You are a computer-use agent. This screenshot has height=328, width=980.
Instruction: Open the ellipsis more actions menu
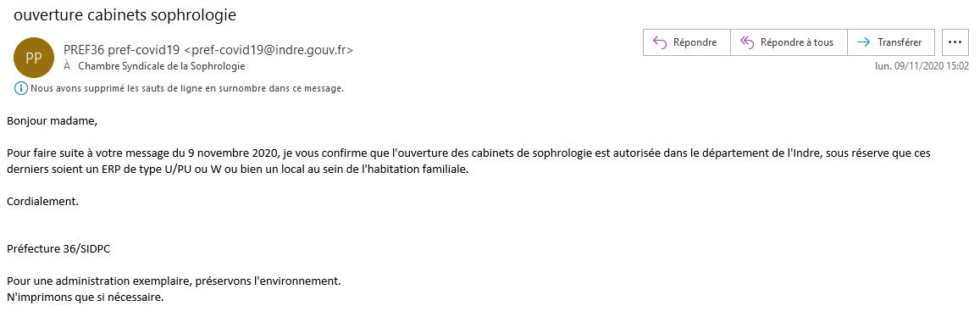pos(955,42)
